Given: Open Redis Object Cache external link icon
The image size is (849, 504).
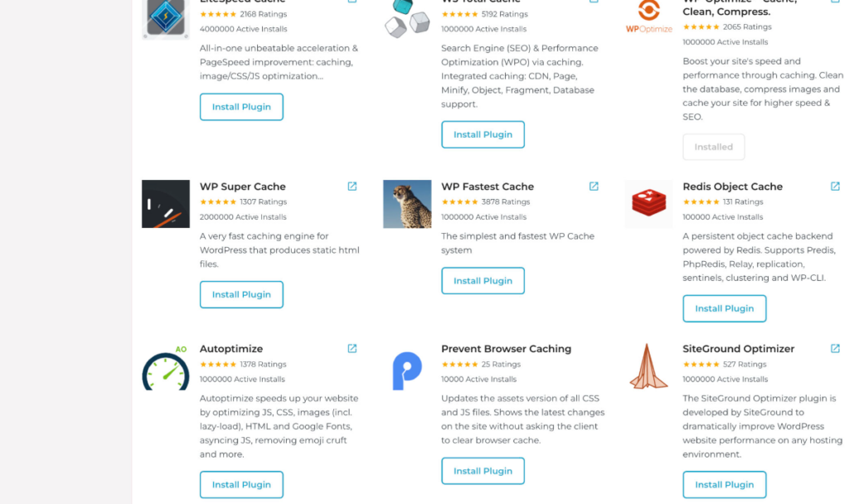Looking at the screenshot, I should 835,187.
